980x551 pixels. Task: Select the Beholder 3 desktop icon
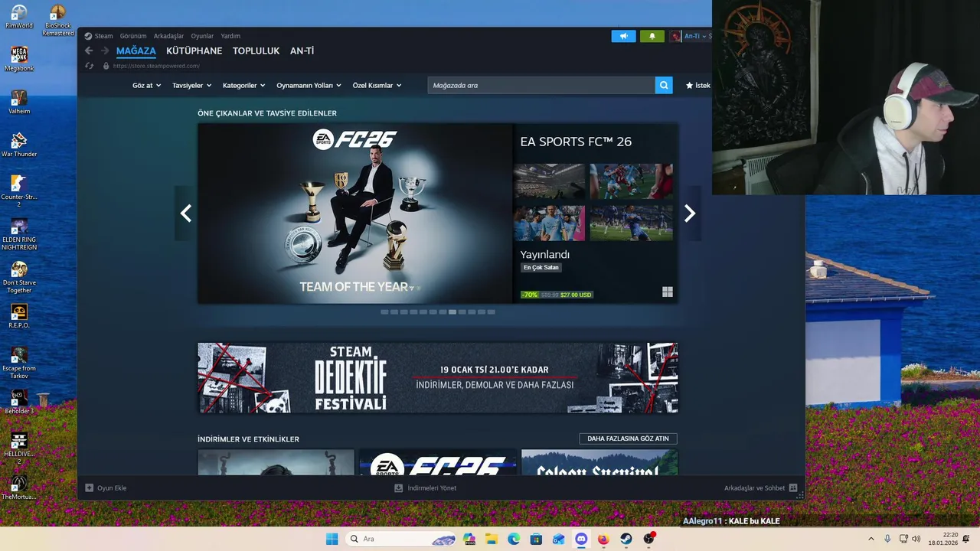(19, 403)
